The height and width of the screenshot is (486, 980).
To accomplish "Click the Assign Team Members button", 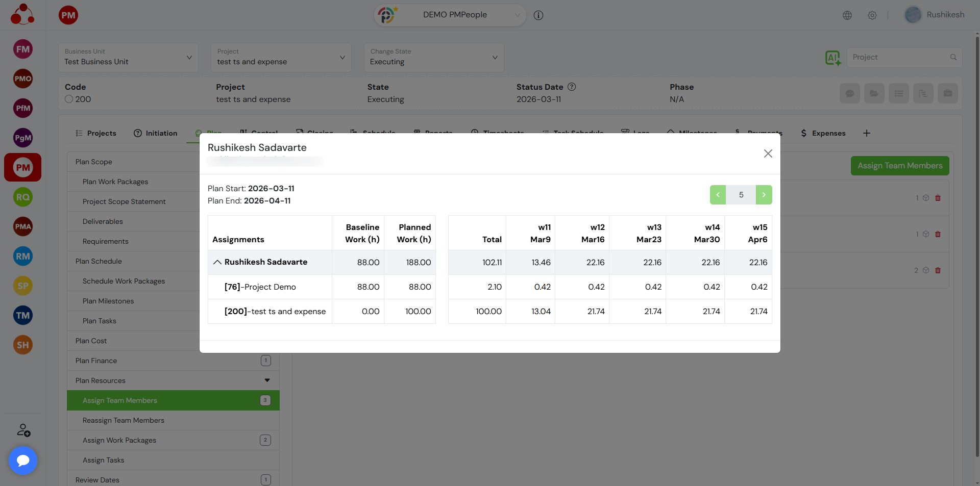I will pyautogui.click(x=899, y=166).
